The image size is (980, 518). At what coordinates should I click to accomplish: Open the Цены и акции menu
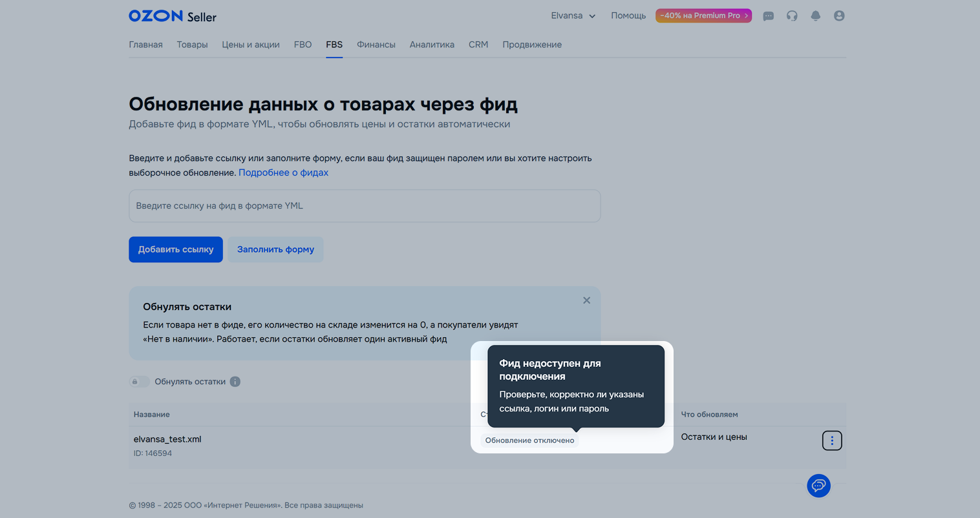(251, 45)
